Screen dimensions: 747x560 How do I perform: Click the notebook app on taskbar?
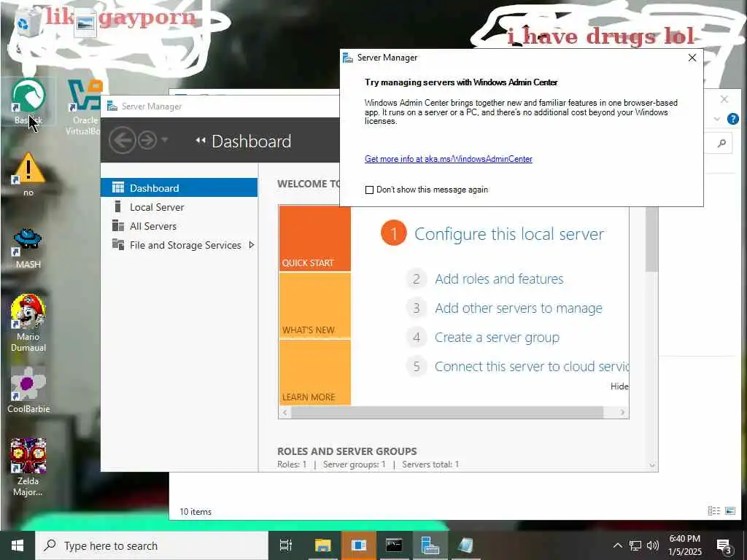[465, 545]
